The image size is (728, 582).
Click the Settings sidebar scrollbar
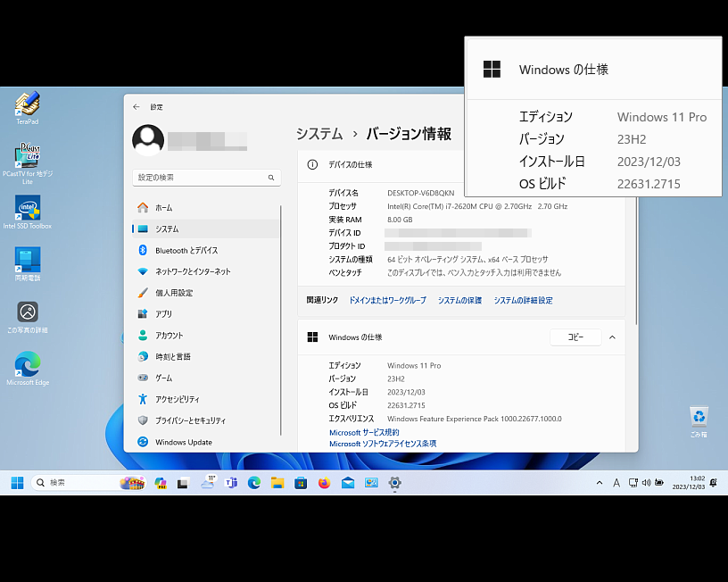pyautogui.click(x=281, y=320)
